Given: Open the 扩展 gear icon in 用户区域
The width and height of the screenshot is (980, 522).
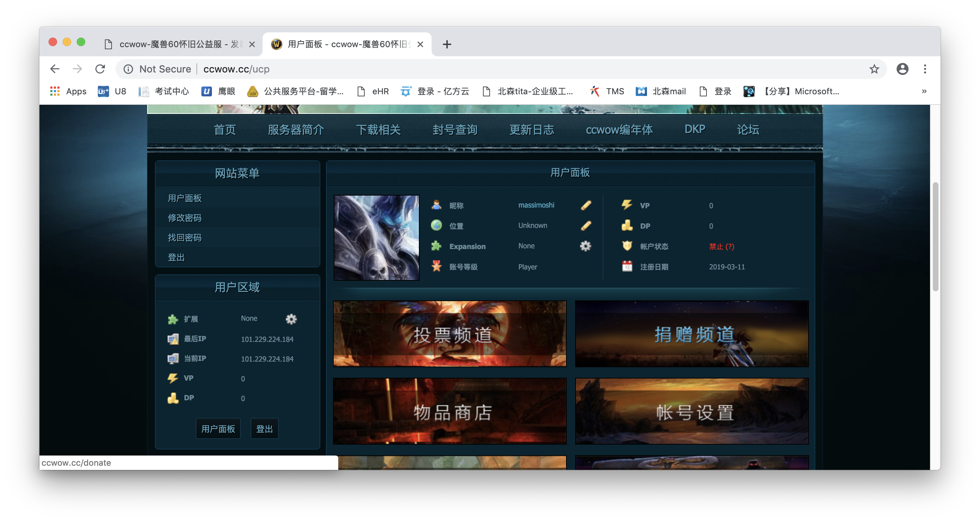Looking at the screenshot, I should coord(291,319).
